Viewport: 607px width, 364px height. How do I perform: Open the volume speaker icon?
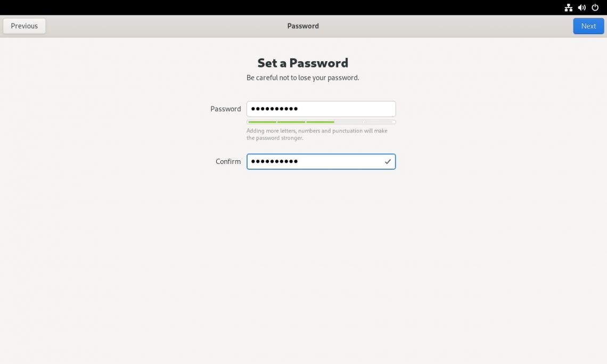pyautogui.click(x=582, y=7)
